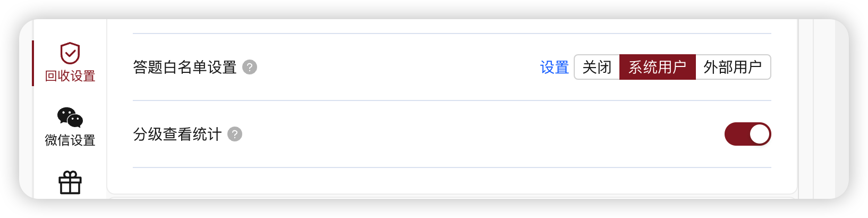868x218 pixels.
Task: Show help tooltip for 分级查看统计
Action: 235,134
